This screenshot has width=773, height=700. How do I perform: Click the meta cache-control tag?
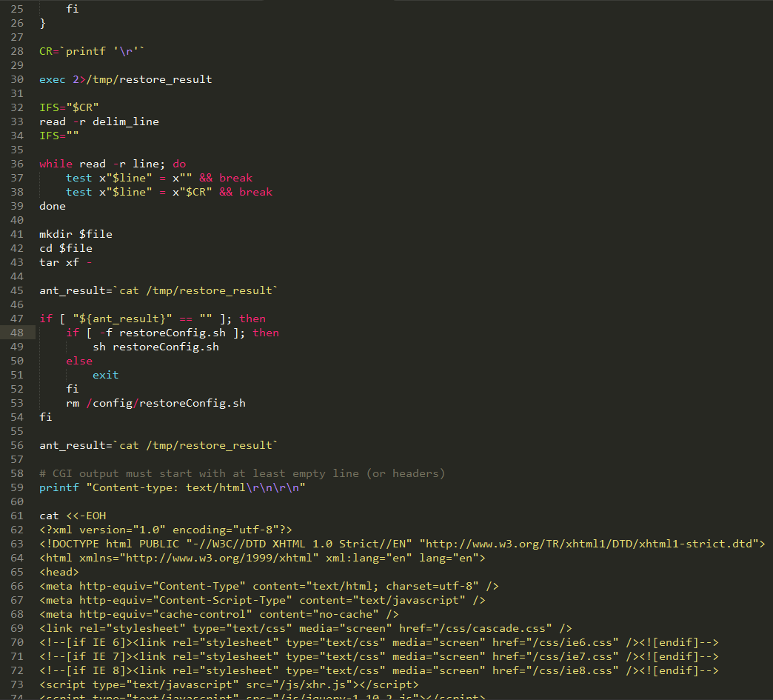point(219,614)
